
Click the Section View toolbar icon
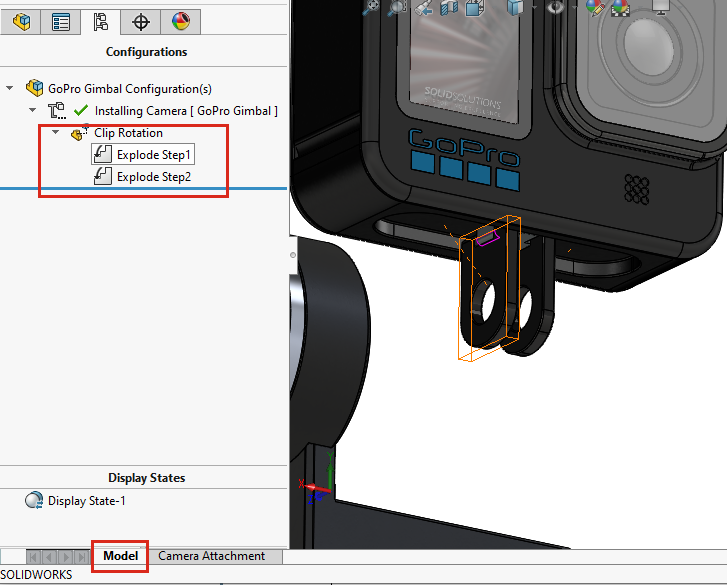point(449,8)
